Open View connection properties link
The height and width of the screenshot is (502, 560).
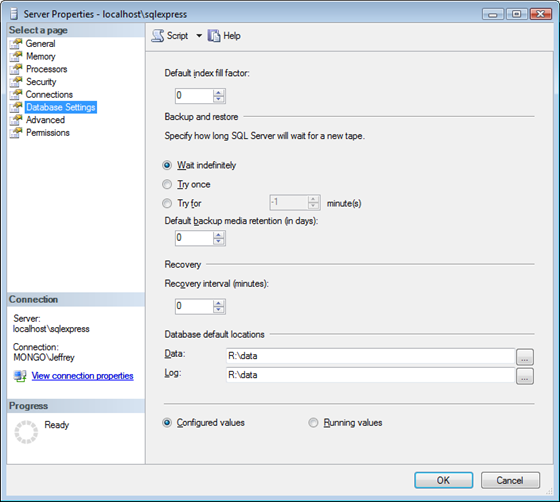coord(82,376)
